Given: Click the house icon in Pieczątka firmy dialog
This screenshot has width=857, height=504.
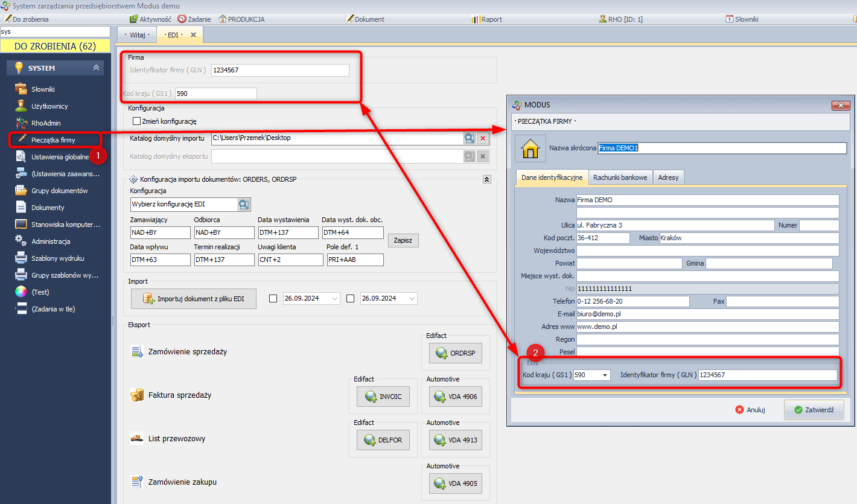Looking at the screenshot, I should coord(530,148).
